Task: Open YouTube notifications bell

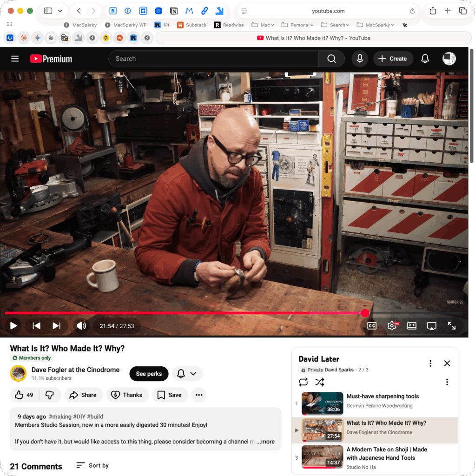Action: [x=425, y=59]
